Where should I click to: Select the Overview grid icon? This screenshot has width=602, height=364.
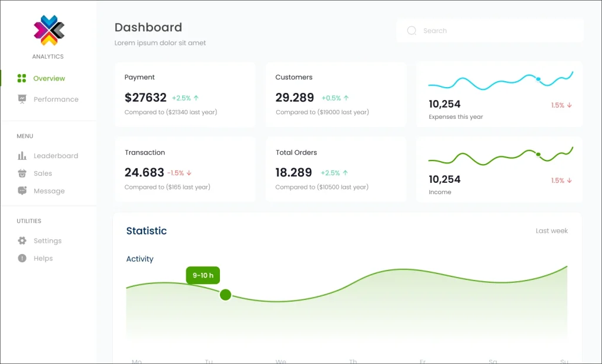coord(22,78)
